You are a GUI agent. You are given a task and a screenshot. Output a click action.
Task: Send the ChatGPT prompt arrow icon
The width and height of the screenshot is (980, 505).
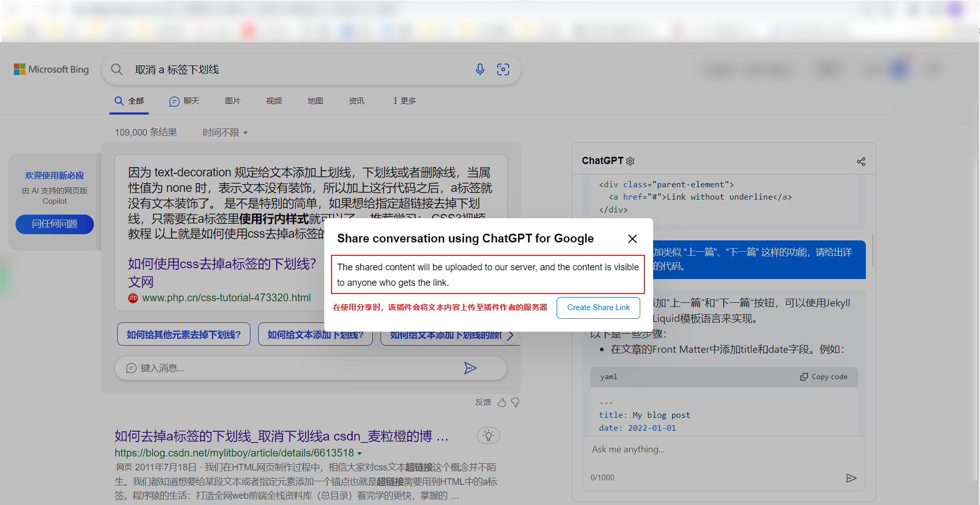(x=851, y=478)
